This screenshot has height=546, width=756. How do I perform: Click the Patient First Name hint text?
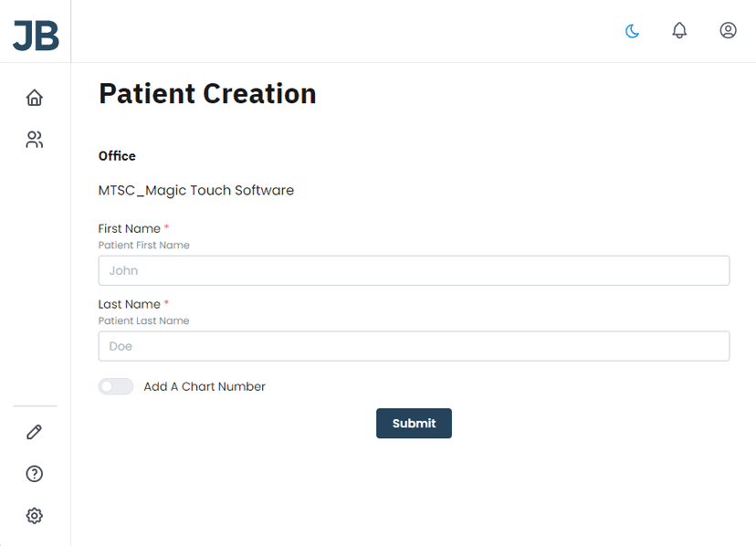[144, 246]
